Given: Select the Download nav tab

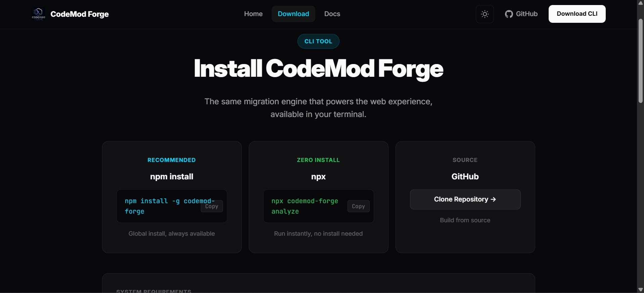Looking at the screenshot, I should point(293,14).
